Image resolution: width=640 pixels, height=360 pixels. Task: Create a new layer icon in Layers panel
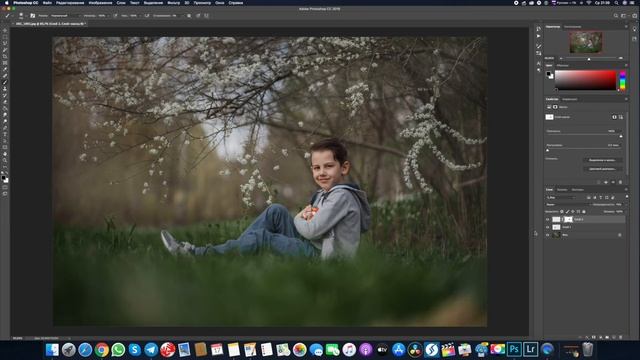coord(614,337)
